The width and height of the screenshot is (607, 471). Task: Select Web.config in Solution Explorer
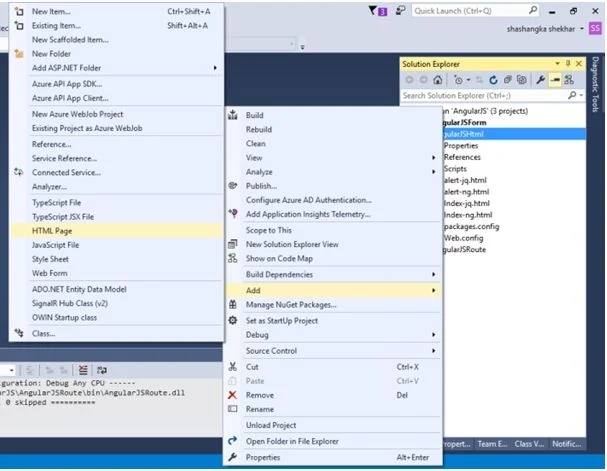[x=463, y=238]
